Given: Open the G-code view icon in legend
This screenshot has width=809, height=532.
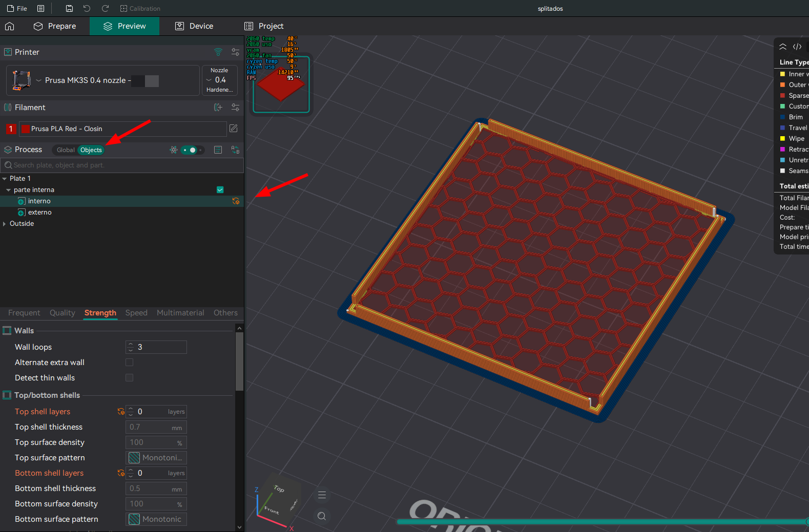Looking at the screenshot, I should pyautogui.click(x=797, y=47).
